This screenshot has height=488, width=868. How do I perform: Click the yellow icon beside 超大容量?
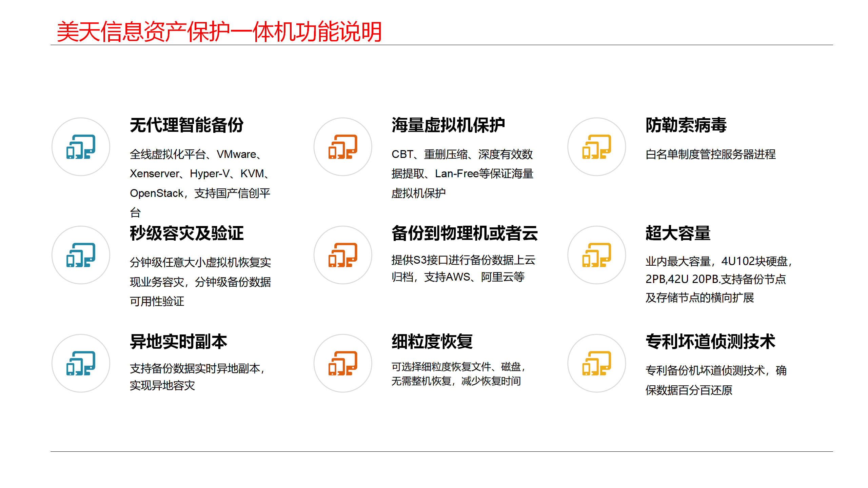(596, 255)
